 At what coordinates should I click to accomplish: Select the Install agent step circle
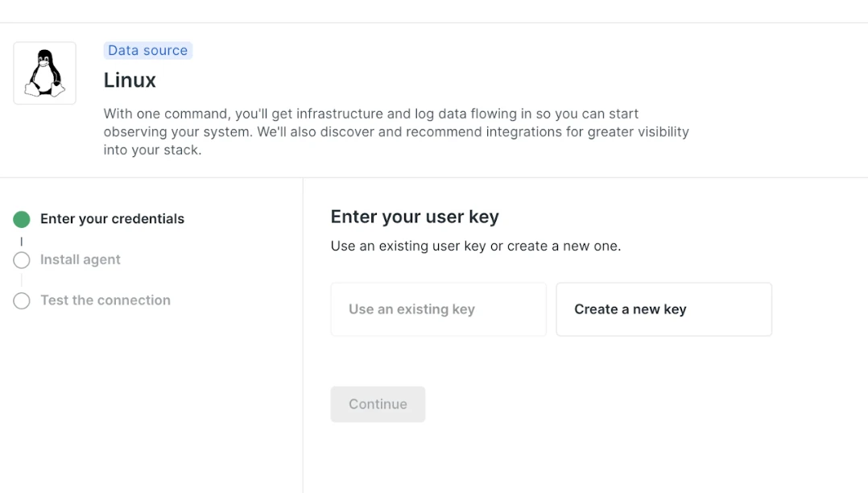point(22,260)
